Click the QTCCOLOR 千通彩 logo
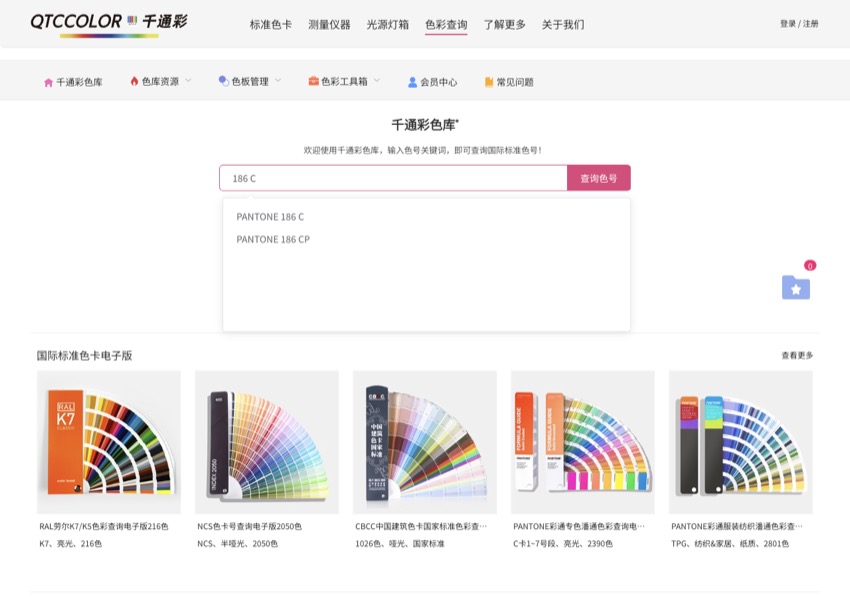Image resolution: width=850 pixels, height=597 pixels. [108, 24]
